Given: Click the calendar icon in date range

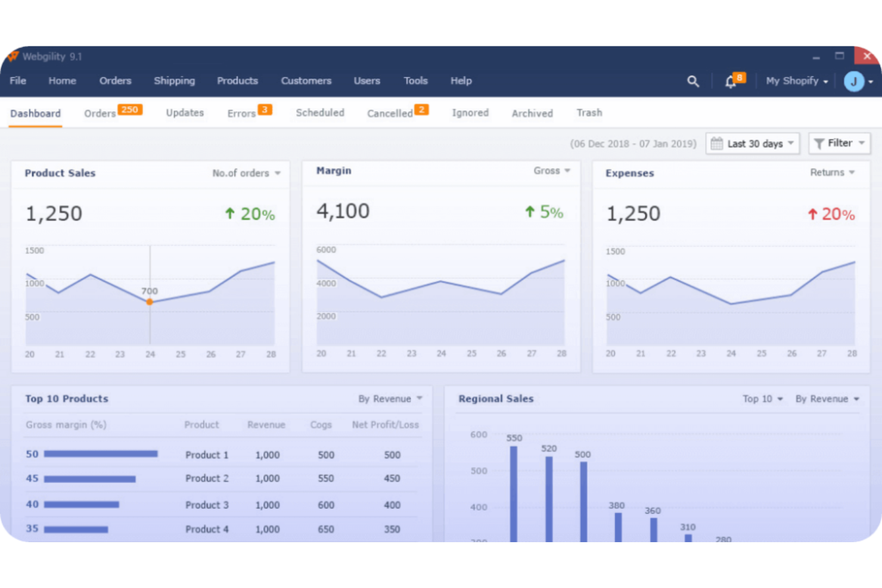Looking at the screenshot, I should pos(717,144).
